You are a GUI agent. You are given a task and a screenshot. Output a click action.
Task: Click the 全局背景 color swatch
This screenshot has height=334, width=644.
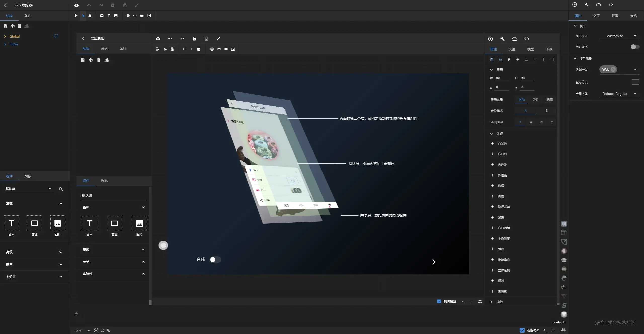(635, 82)
